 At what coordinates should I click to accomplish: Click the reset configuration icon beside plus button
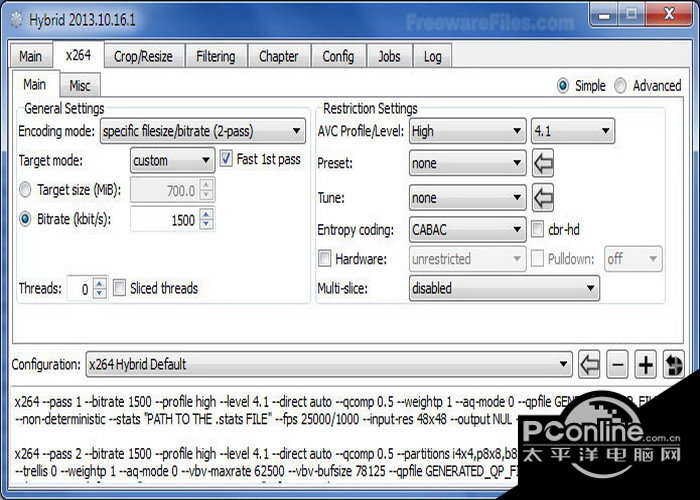point(674,365)
